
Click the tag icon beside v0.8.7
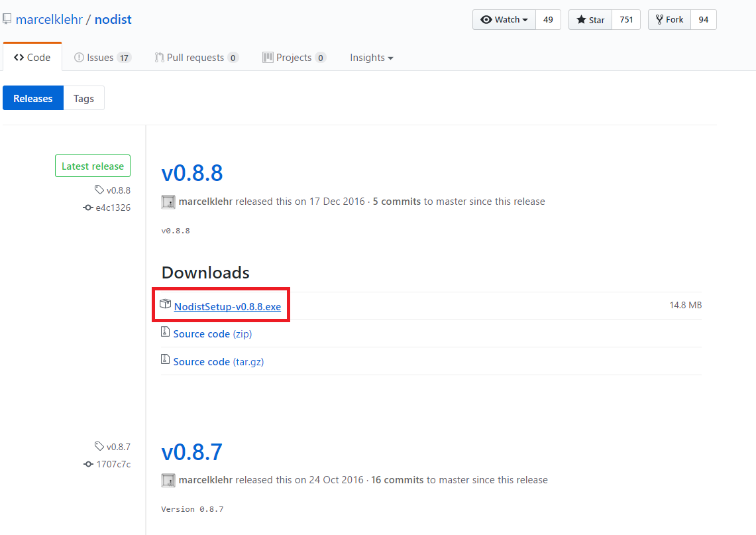tap(99, 446)
